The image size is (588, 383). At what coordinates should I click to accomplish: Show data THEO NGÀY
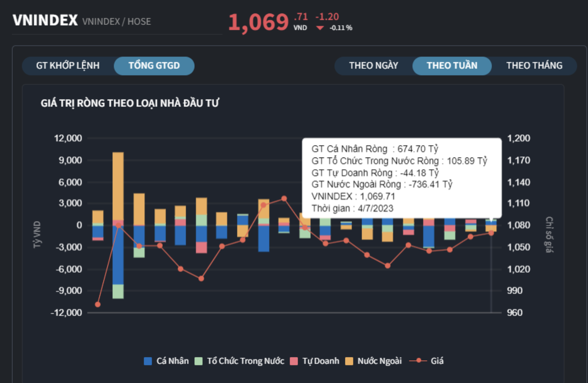coord(373,66)
